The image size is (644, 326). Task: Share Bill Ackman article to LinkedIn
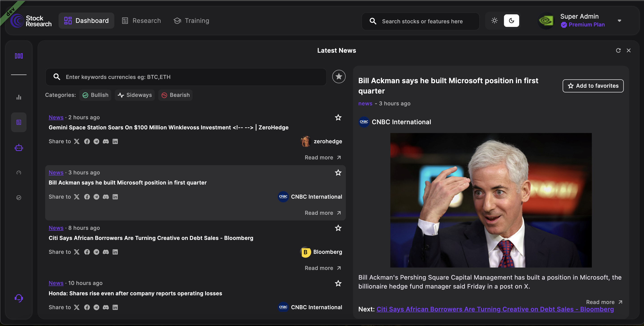point(115,197)
